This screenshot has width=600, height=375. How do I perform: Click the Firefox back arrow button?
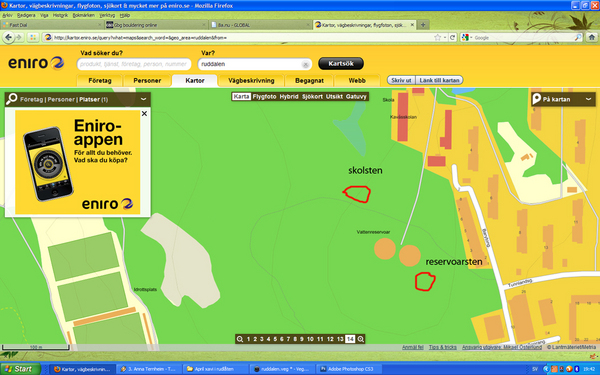[x=8, y=37]
